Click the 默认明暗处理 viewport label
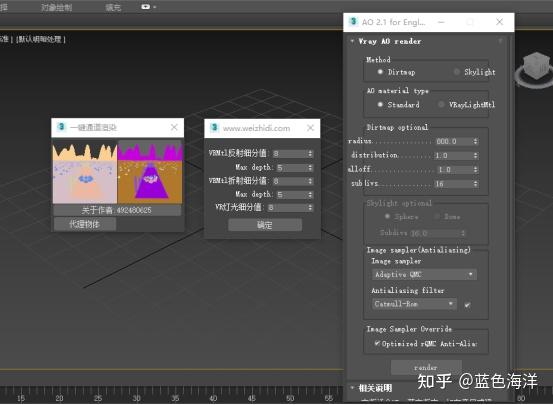This screenshot has height=405, width=553. (x=41, y=39)
